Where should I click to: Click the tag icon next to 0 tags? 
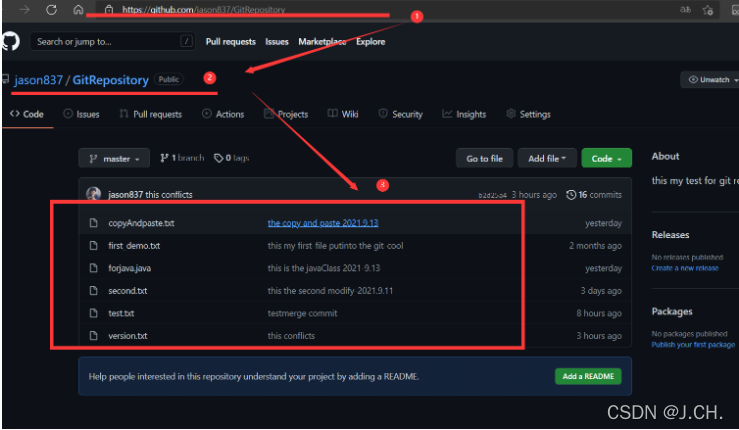pyautogui.click(x=218, y=158)
